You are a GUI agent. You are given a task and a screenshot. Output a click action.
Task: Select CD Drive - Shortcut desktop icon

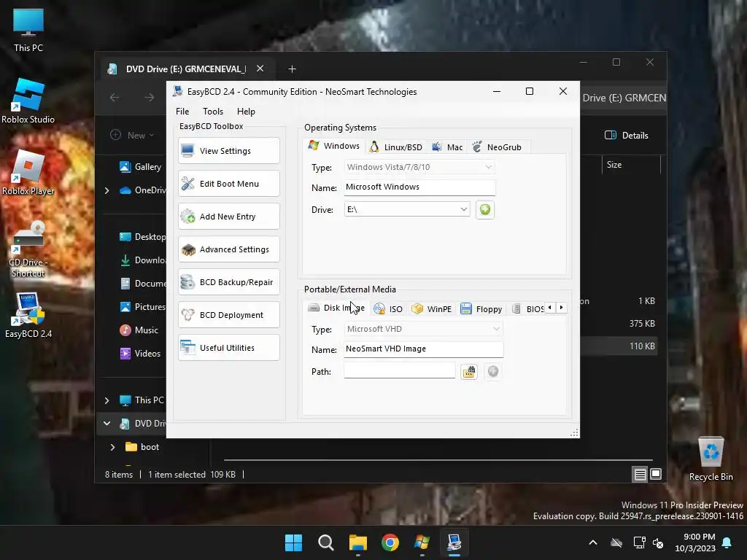click(x=28, y=249)
